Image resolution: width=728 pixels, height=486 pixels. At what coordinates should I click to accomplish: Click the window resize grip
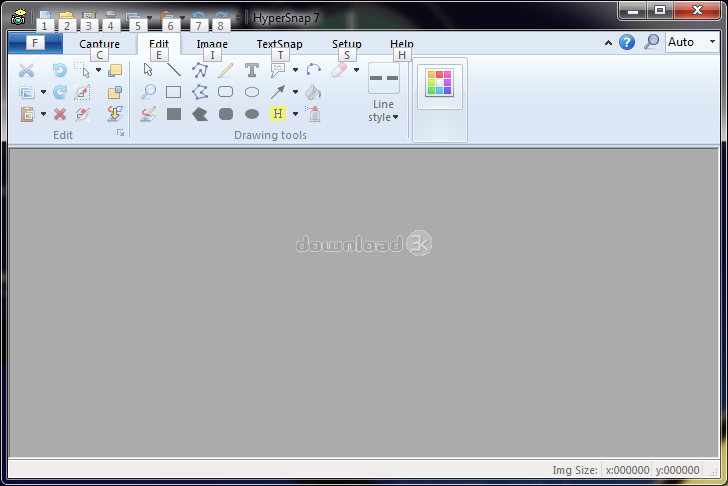713,472
